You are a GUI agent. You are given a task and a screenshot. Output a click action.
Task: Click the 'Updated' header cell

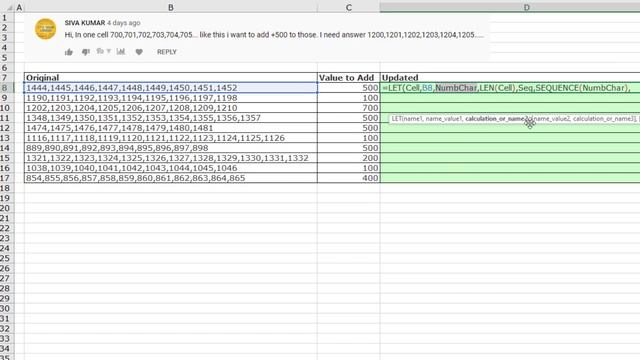click(x=510, y=78)
